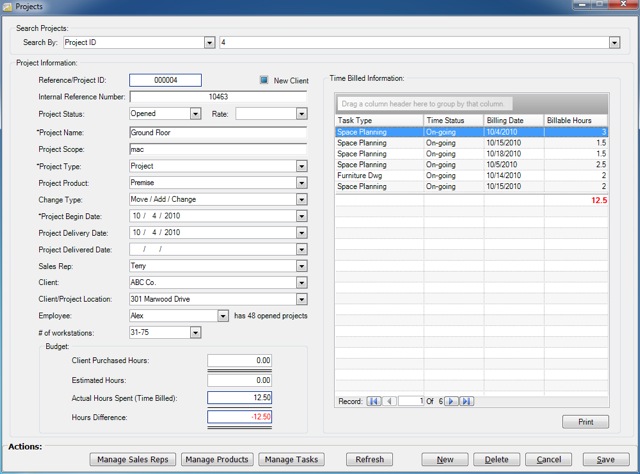This screenshot has height=474, width=640.
Task: Jump to last time billed record
Action: tap(466, 401)
